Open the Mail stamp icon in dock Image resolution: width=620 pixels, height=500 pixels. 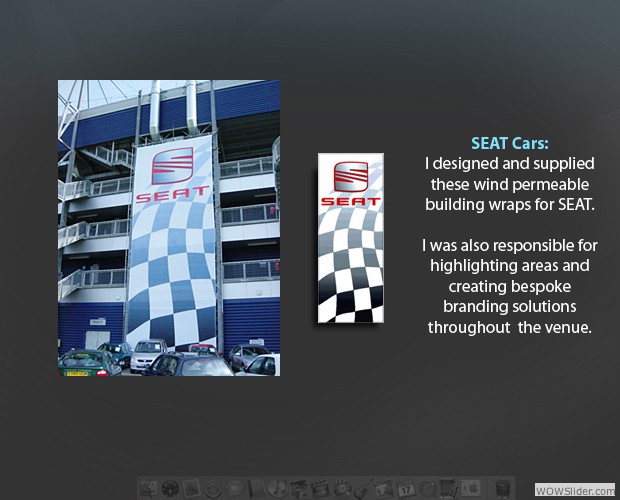(x=192, y=489)
